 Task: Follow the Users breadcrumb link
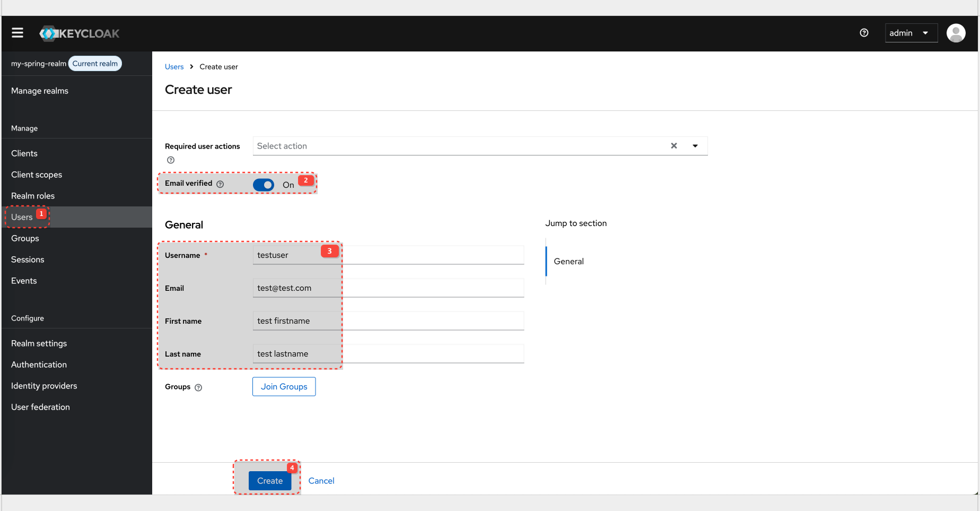[174, 66]
